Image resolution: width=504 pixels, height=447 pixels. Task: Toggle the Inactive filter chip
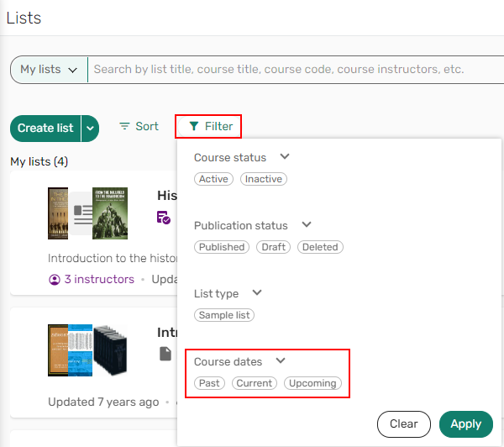click(264, 179)
